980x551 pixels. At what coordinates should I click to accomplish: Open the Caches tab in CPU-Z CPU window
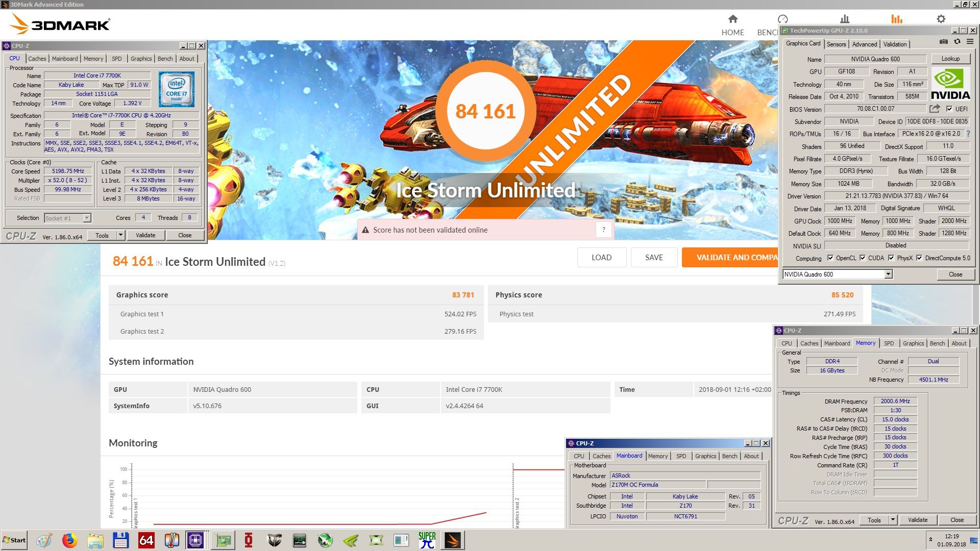tap(37, 59)
